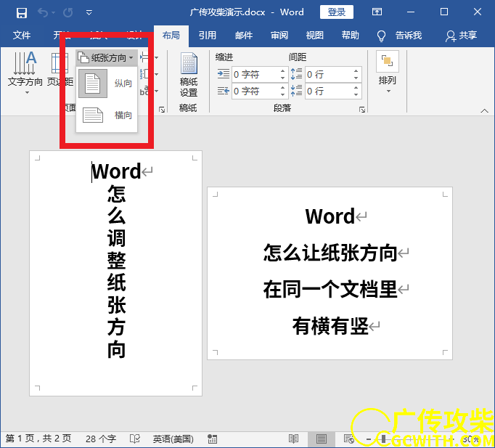Click the 共享 share button

(x=461, y=36)
